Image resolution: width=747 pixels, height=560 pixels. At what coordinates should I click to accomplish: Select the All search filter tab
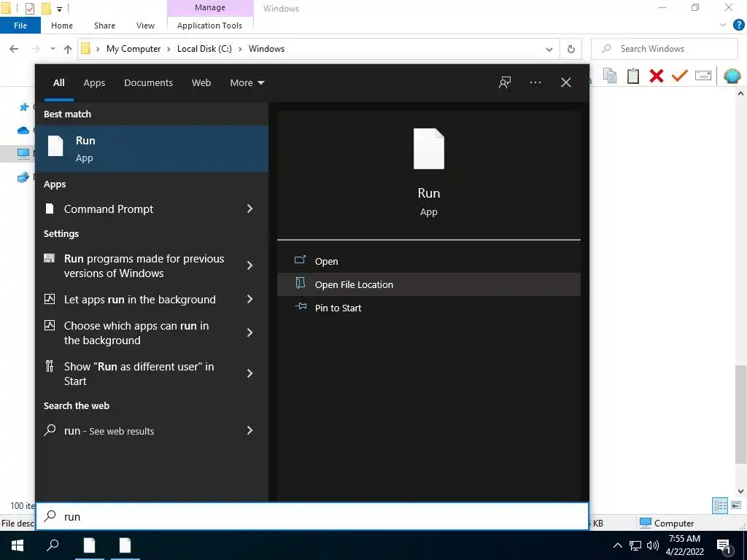click(58, 82)
